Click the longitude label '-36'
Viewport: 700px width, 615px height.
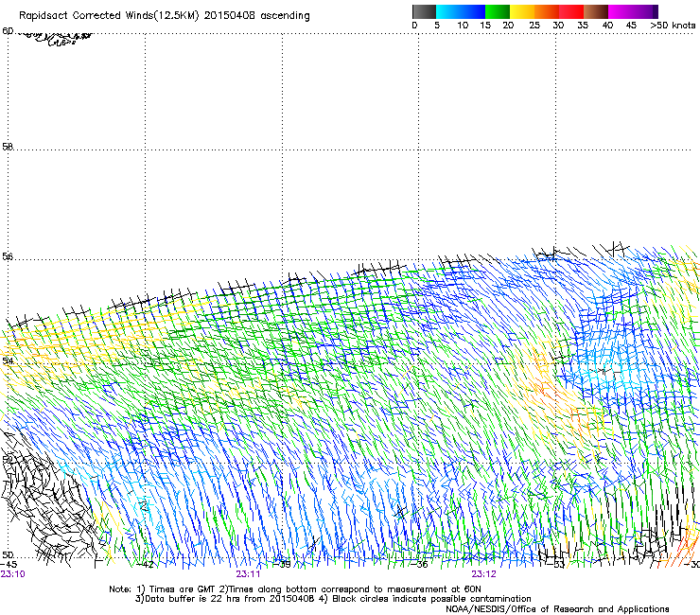pos(419,565)
